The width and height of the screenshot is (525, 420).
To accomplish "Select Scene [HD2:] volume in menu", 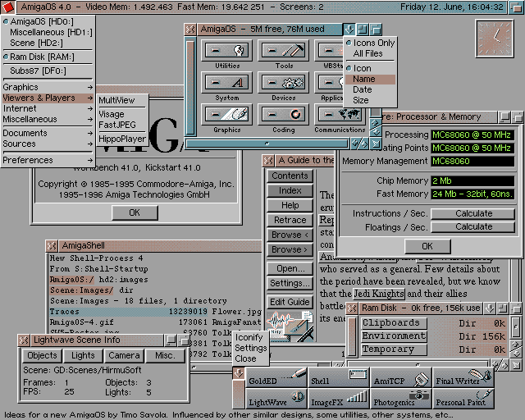I will click(35, 42).
